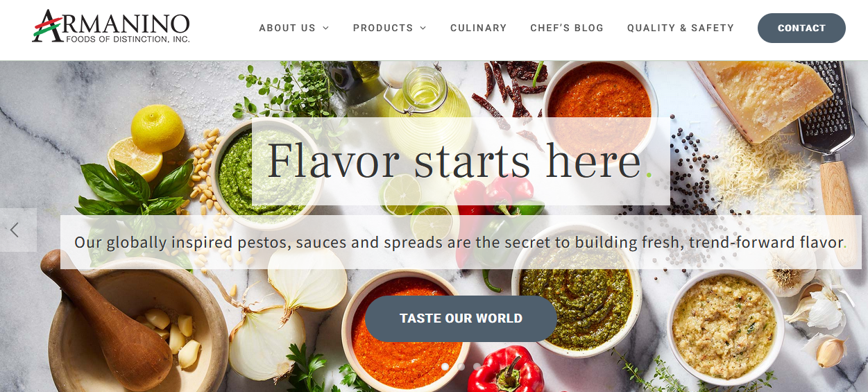Image resolution: width=868 pixels, height=392 pixels.
Task: Select the first carousel slide dot
Action: pos(445,366)
